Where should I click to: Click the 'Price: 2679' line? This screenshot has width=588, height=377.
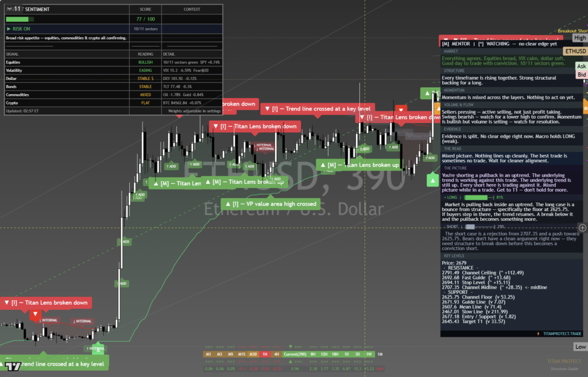454,263
